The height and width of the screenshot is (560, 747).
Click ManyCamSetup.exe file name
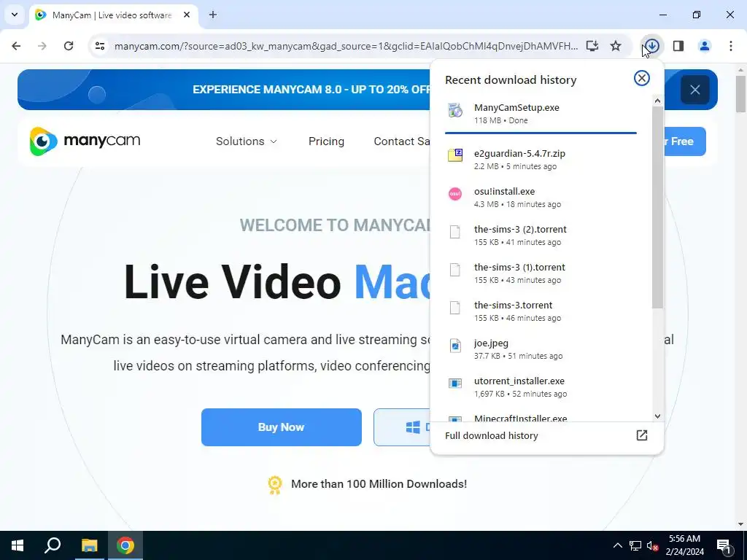point(516,108)
